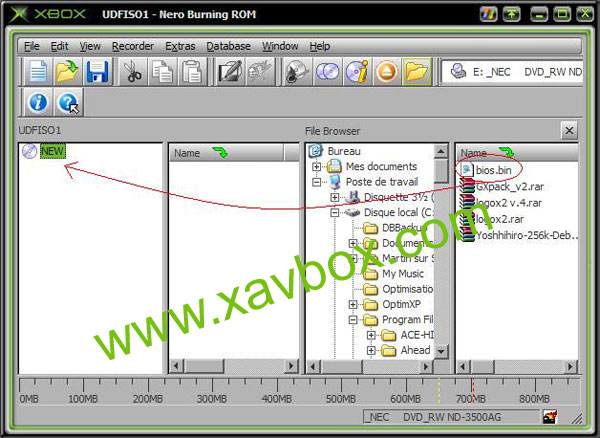The height and width of the screenshot is (438, 600).
Task: Expand the Mes documents tree node
Action: coord(317,167)
